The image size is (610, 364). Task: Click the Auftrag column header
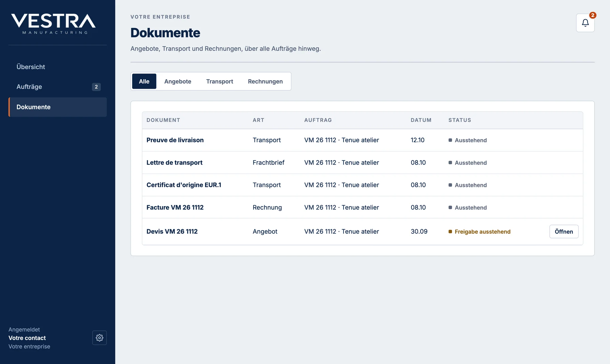pos(318,120)
